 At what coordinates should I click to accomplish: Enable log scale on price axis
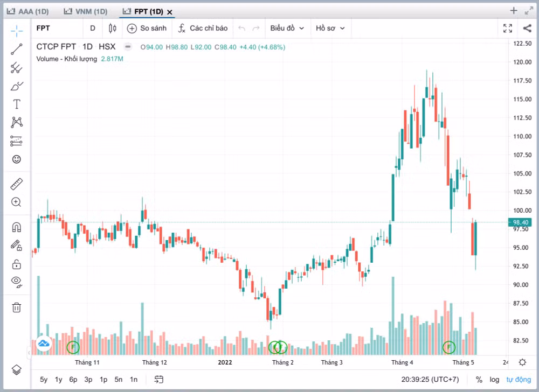[494, 379]
